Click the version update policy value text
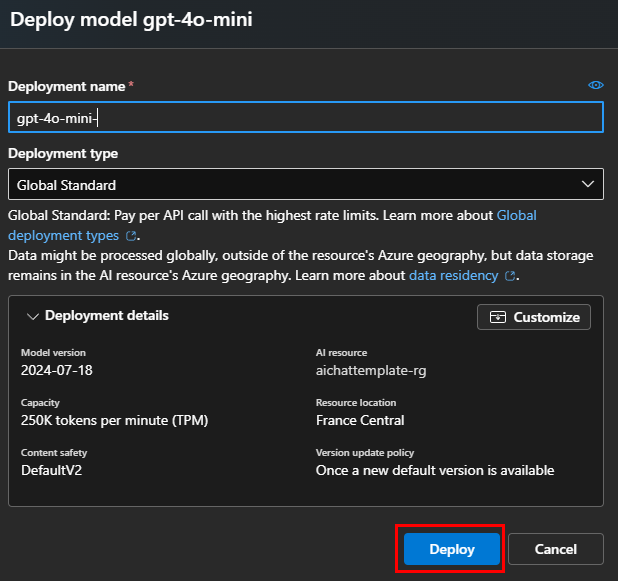This screenshot has height=581, width=618. pos(435,470)
